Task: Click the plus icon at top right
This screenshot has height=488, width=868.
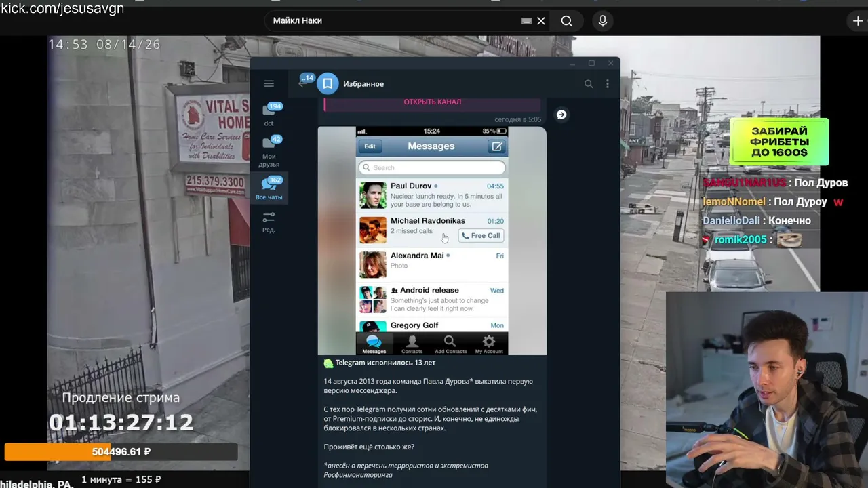Action: tap(857, 21)
